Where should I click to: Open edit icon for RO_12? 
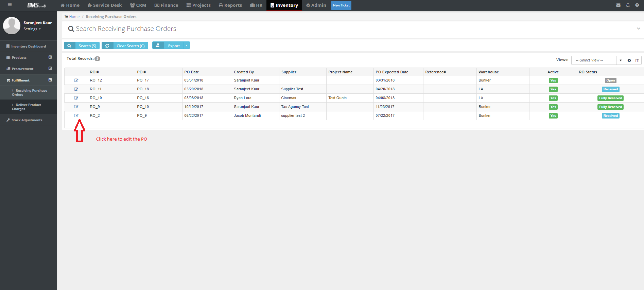(76, 80)
